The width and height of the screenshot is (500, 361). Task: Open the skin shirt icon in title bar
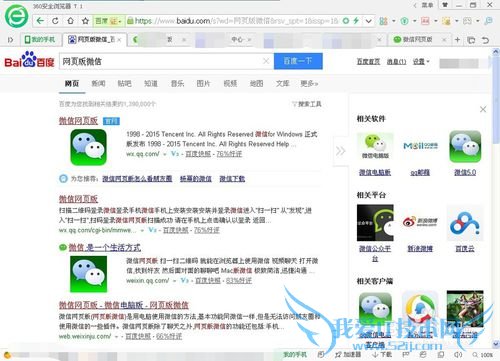(x=445, y=5)
